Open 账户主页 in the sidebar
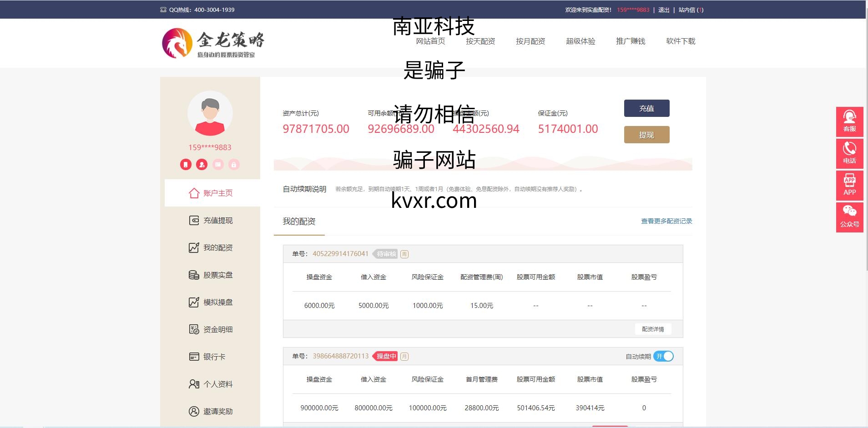The height and width of the screenshot is (428, 868). tap(211, 193)
